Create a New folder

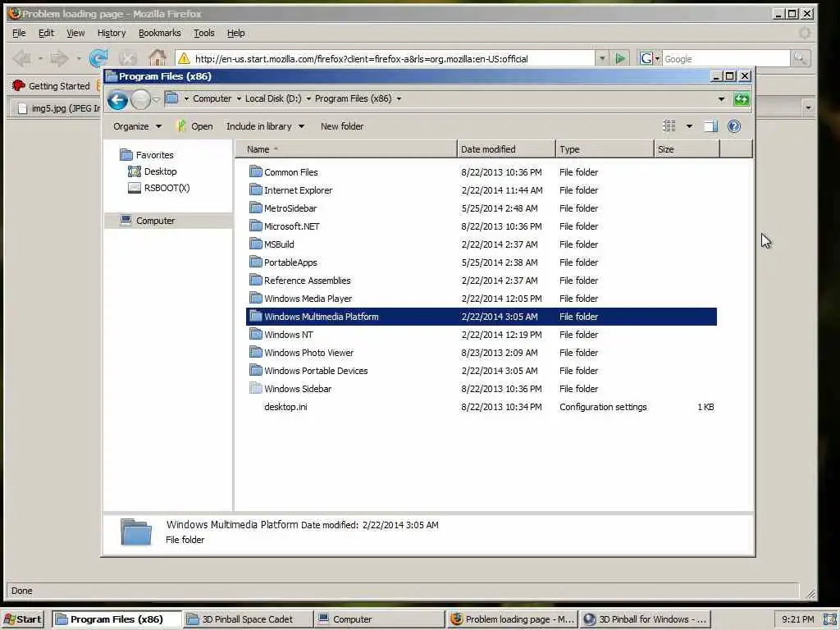click(x=342, y=126)
